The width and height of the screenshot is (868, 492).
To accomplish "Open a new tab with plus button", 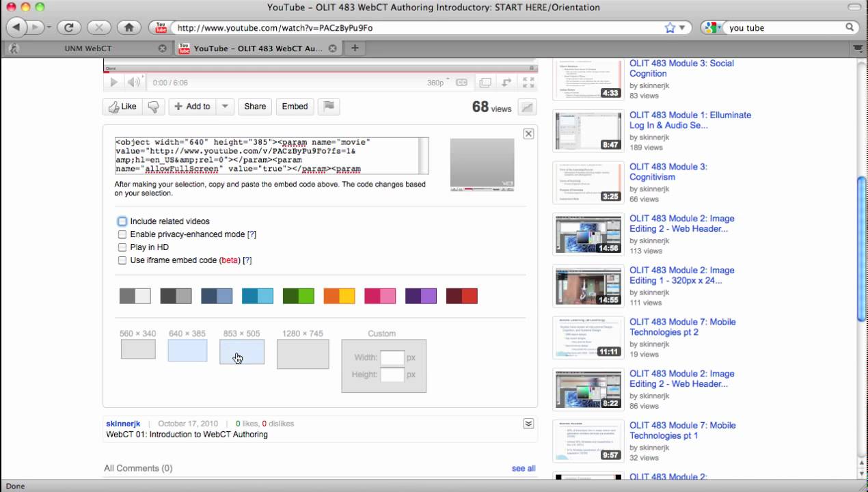I will [354, 49].
